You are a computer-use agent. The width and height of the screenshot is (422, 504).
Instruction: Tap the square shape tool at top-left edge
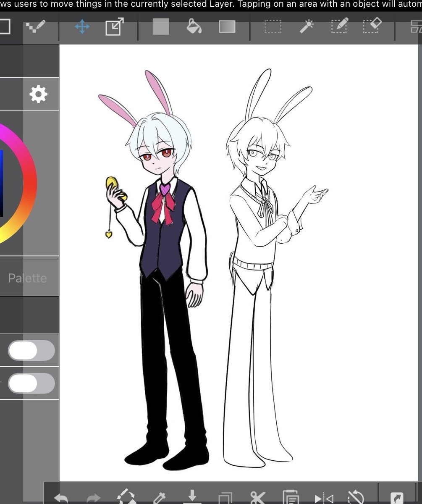pos(5,26)
